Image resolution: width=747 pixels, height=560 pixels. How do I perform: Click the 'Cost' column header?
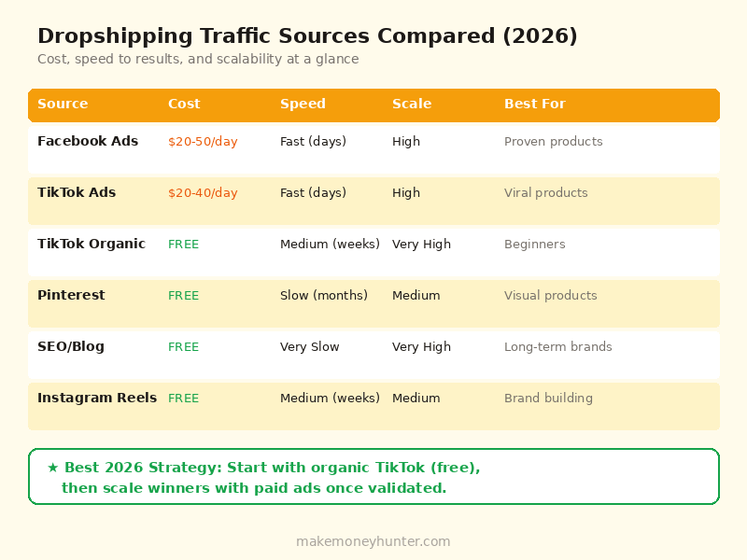pyautogui.click(x=184, y=104)
